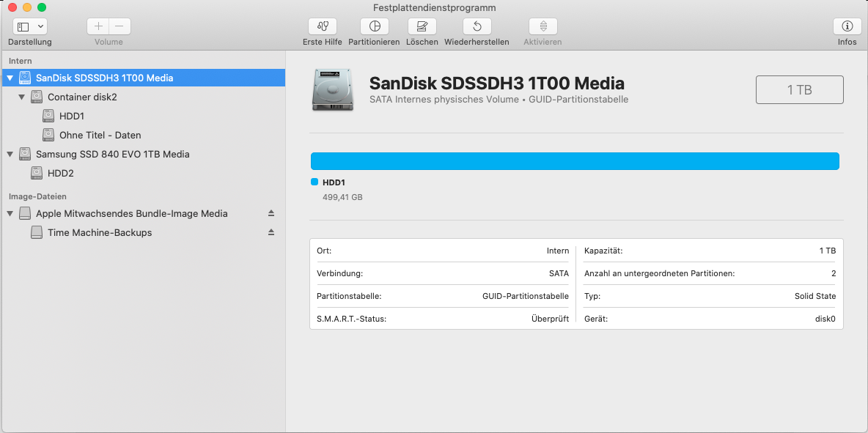The height and width of the screenshot is (433, 868).
Task: Click the remove volume minus button
Action: [x=119, y=26]
